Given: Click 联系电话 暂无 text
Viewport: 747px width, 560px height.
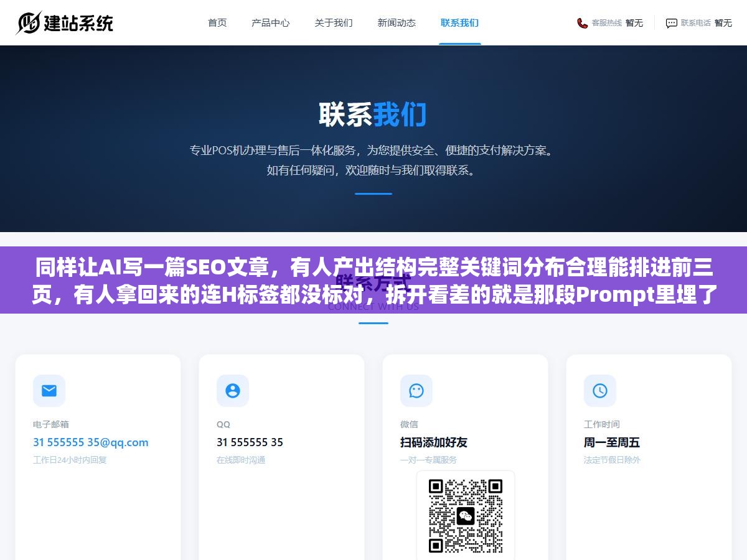Looking at the screenshot, I should click(707, 23).
